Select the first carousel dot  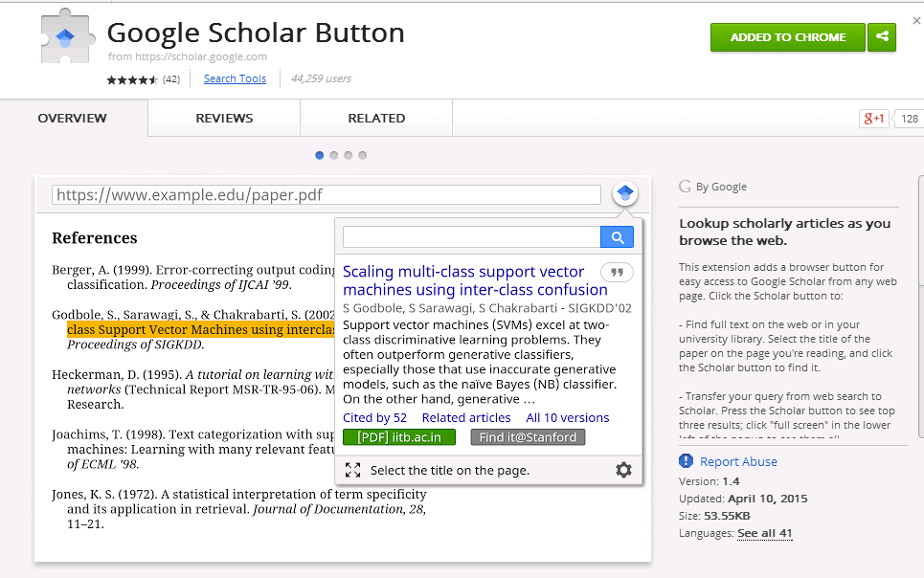pos(320,155)
